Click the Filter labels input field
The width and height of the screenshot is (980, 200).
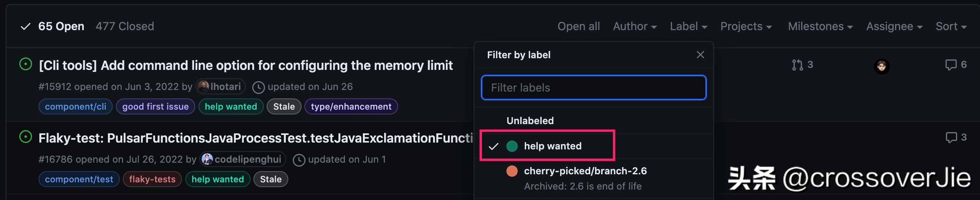pyautogui.click(x=593, y=88)
